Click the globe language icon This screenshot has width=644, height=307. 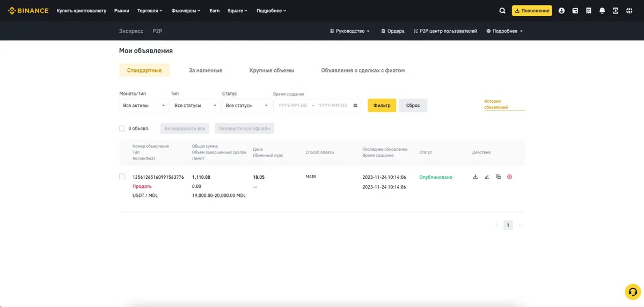(629, 11)
